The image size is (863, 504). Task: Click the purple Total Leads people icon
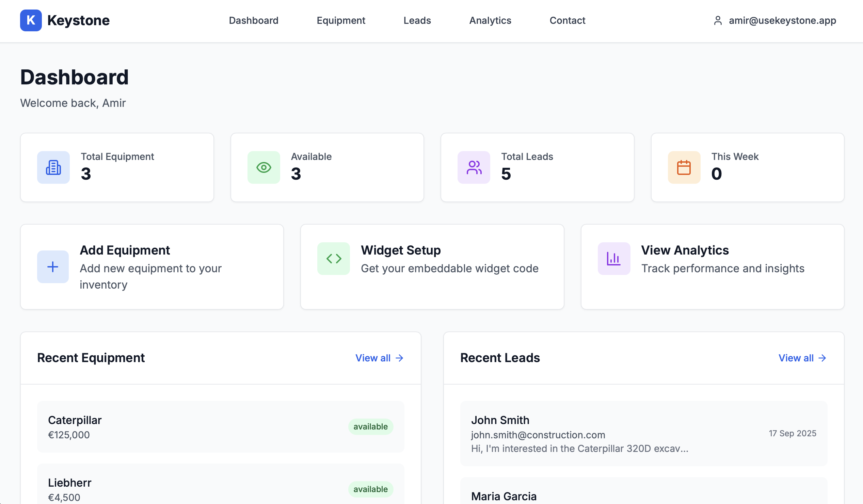coord(474,167)
